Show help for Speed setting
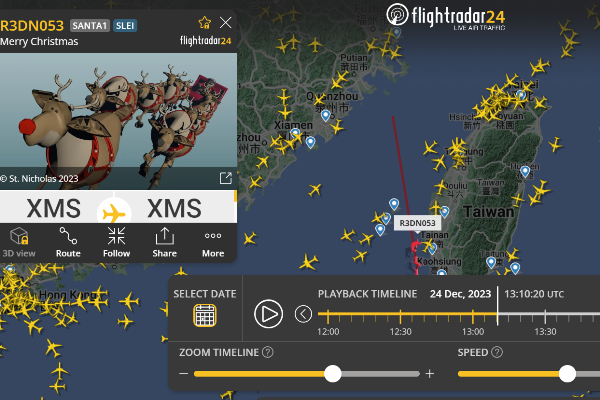 tap(497, 352)
